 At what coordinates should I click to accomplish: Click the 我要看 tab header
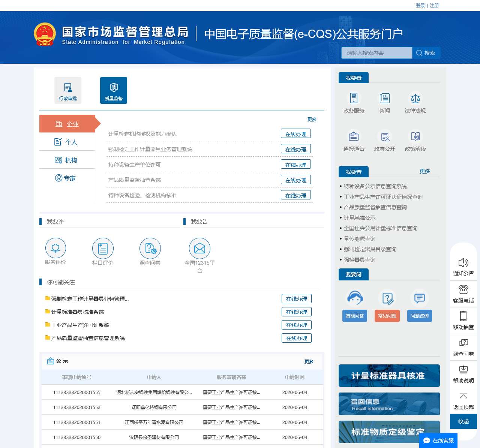354,78
